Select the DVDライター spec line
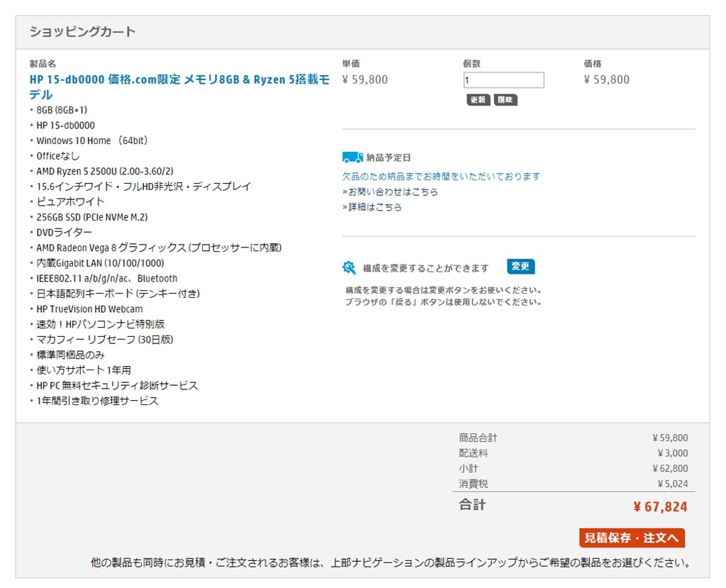The width and height of the screenshot is (726, 588). click(64, 232)
